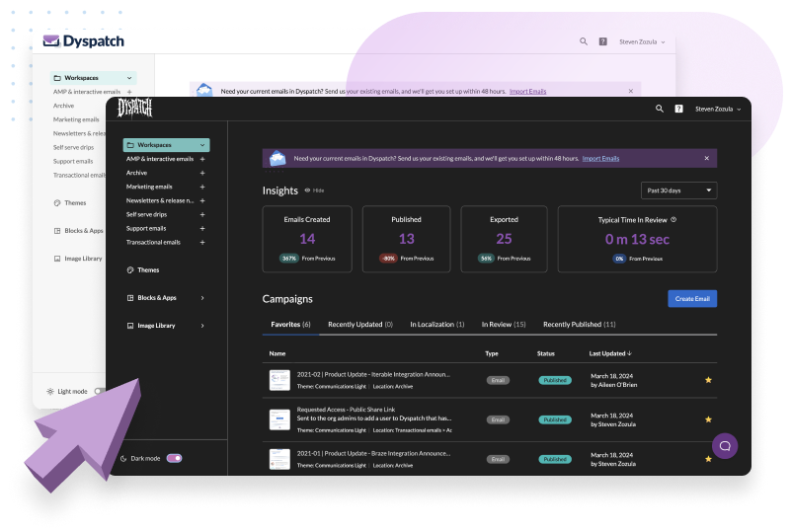Viewport: 790px width, 532px height.
Task: Open help icon in the light window header
Action: pyautogui.click(x=602, y=41)
